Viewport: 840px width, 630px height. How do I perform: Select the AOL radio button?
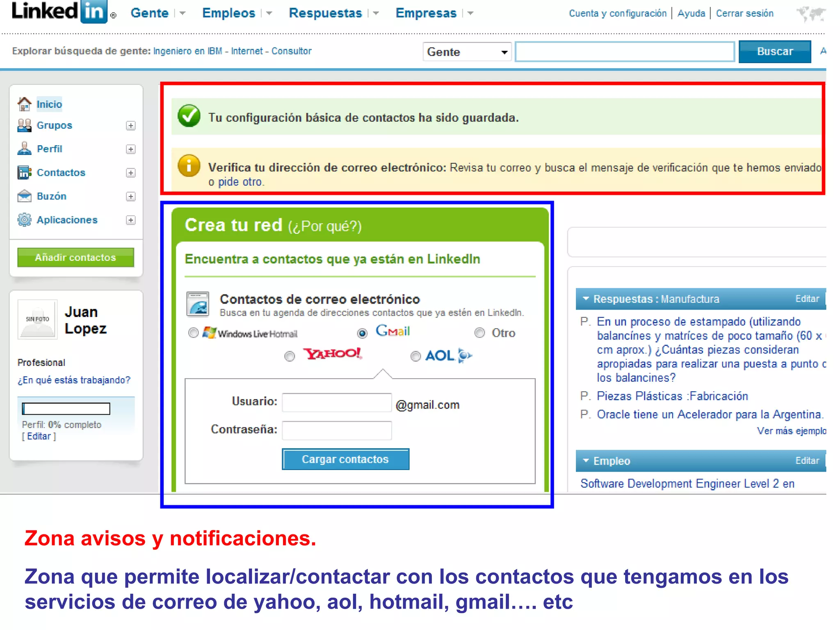pyautogui.click(x=415, y=356)
